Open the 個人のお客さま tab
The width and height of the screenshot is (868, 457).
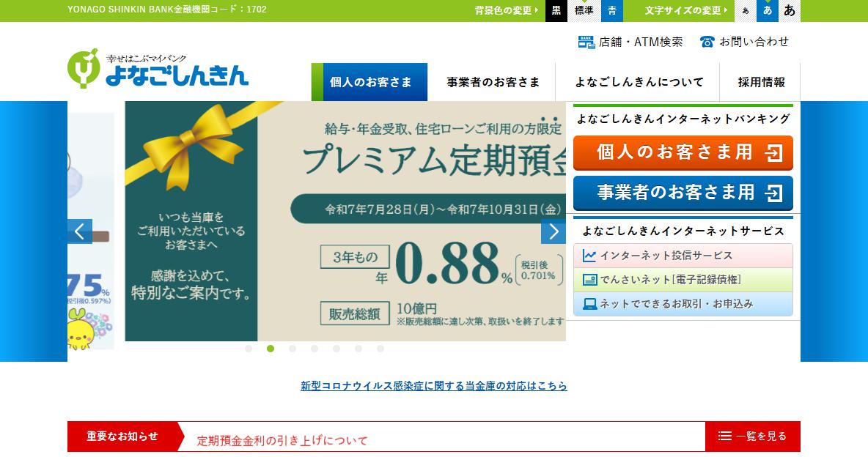click(x=369, y=82)
